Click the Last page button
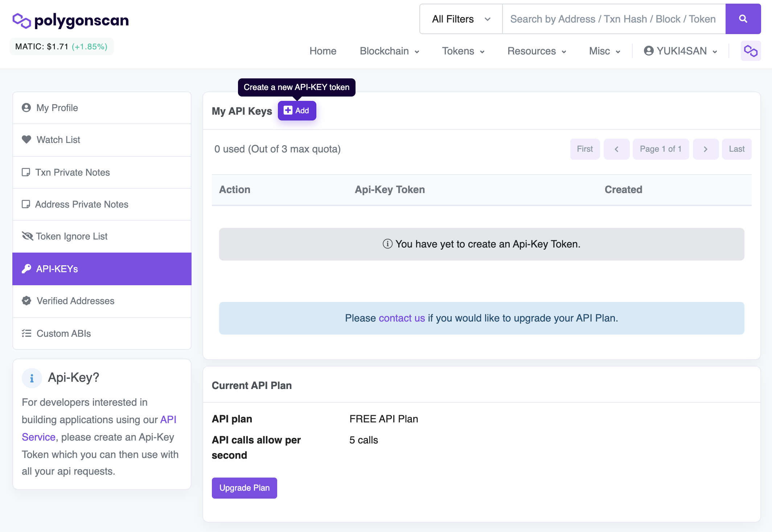Image resolution: width=772 pixels, height=532 pixels. [736, 149]
